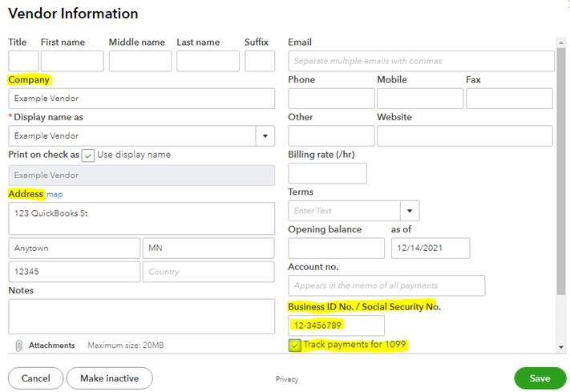The width and height of the screenshot is (570, 392).
Task: Open the Address map link
Action: (55, 195)
